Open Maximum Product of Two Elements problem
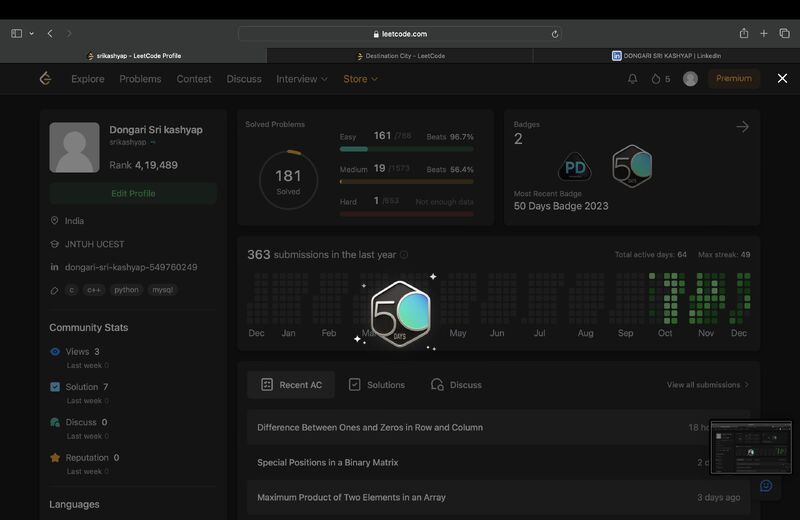800x520 pixels. 498,497
